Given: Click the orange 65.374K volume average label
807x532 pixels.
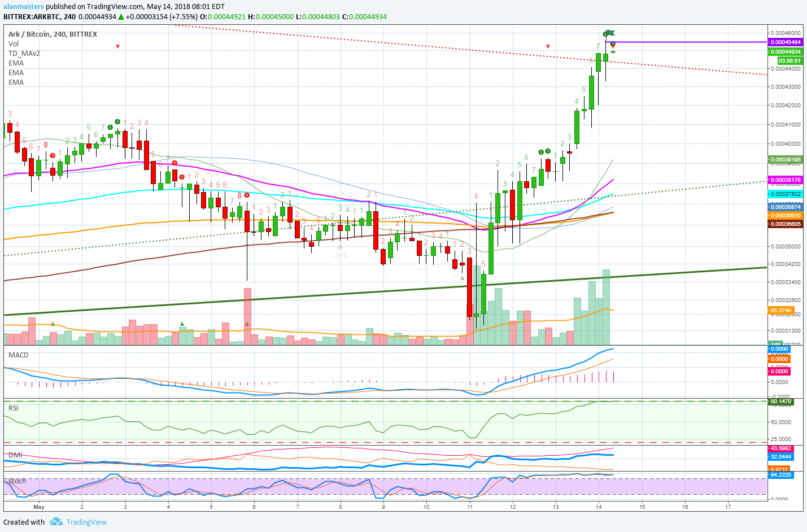Looking at the screenshot, I should (782, 310).
